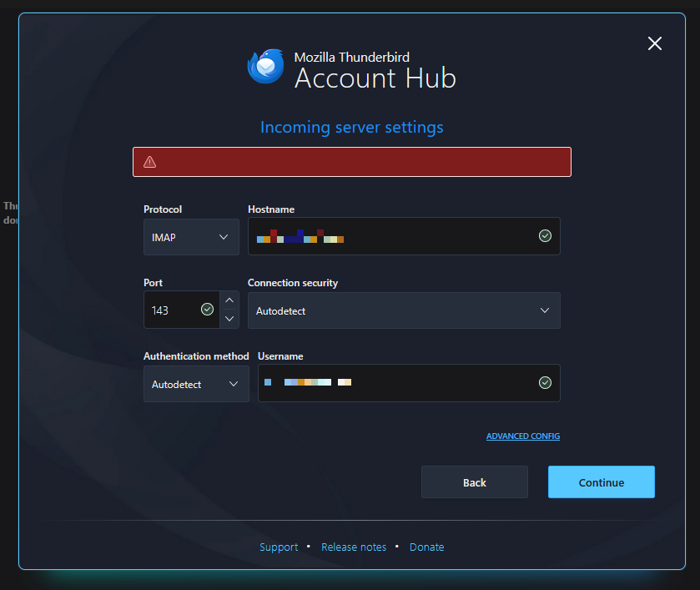Click the "Authentication method" label
The height and width of the screenshot is (590, 700).
pos(196,356)
